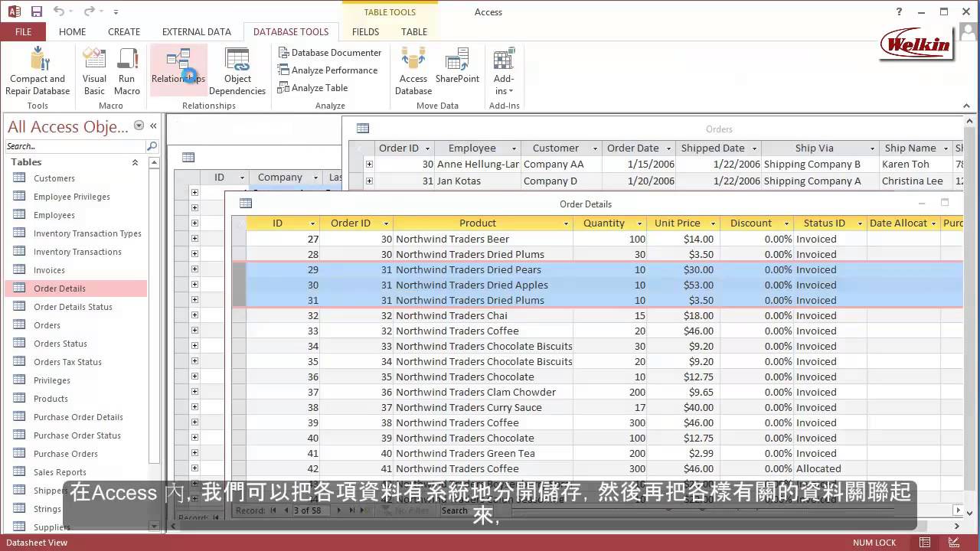Click Access Database move data icon

point(413,59)
